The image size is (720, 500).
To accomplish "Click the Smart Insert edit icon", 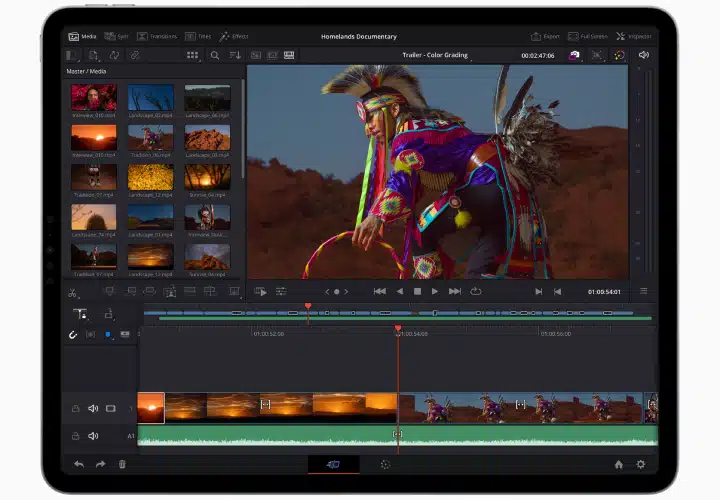I will pyautogui.click(x=110, y=291).
